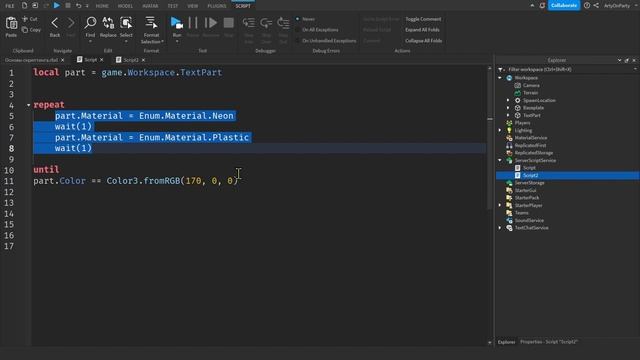Collapse the Workspace node in Explorer
The width and height of the screenshot is (640, 360).
tap(500, 78)
